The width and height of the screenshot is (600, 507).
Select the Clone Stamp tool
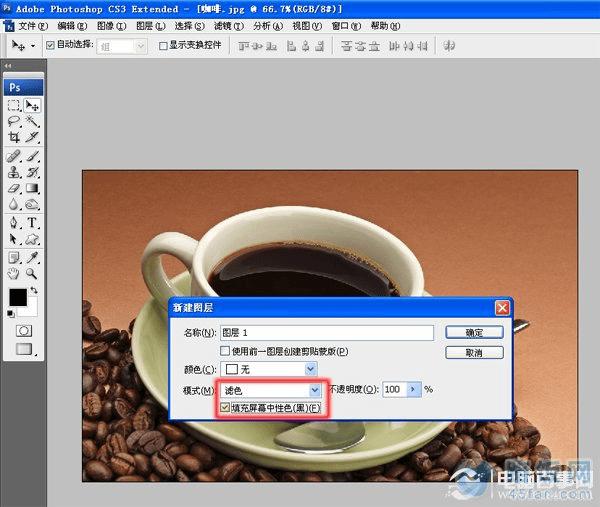pyautogui.click(x=14, y=172)
